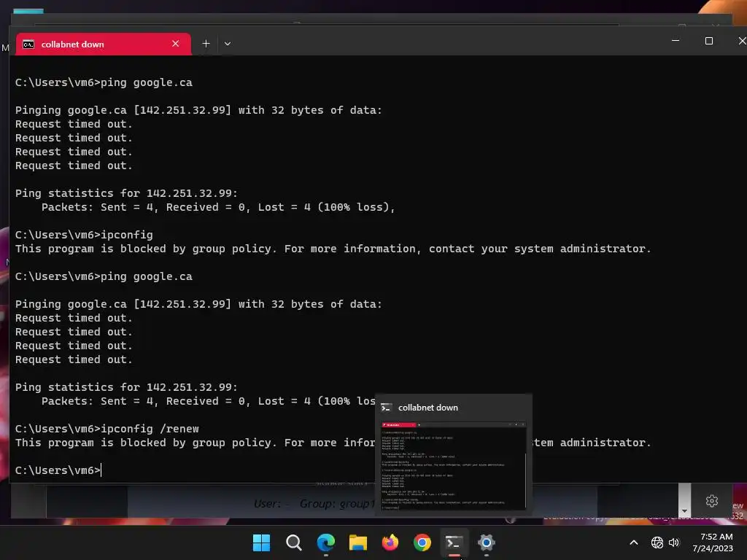The image size is (747, 560).
Task: Maximize the terminal window
Action: [709, 41]
